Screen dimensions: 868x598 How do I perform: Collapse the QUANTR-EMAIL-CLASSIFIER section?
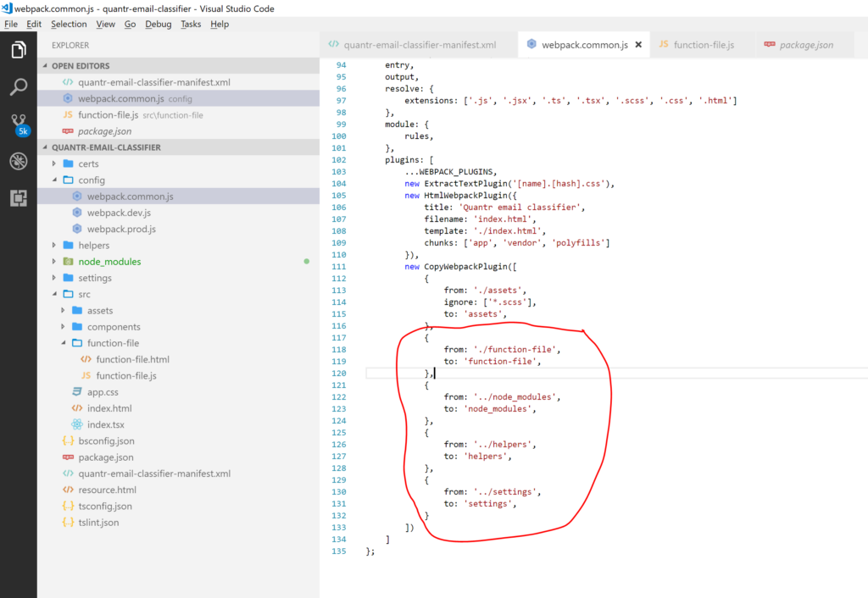pyautogui.click(x=46, y=147)
